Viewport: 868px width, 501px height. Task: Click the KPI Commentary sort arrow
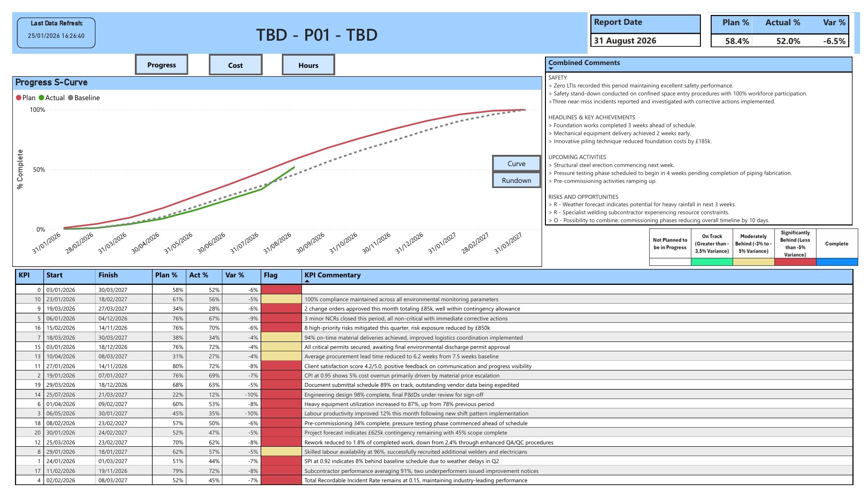pos(307,281)
